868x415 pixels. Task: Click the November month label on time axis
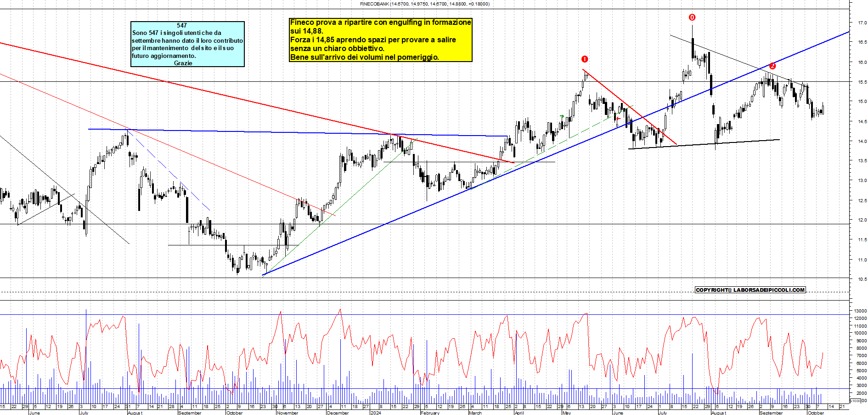click(287, 413)
